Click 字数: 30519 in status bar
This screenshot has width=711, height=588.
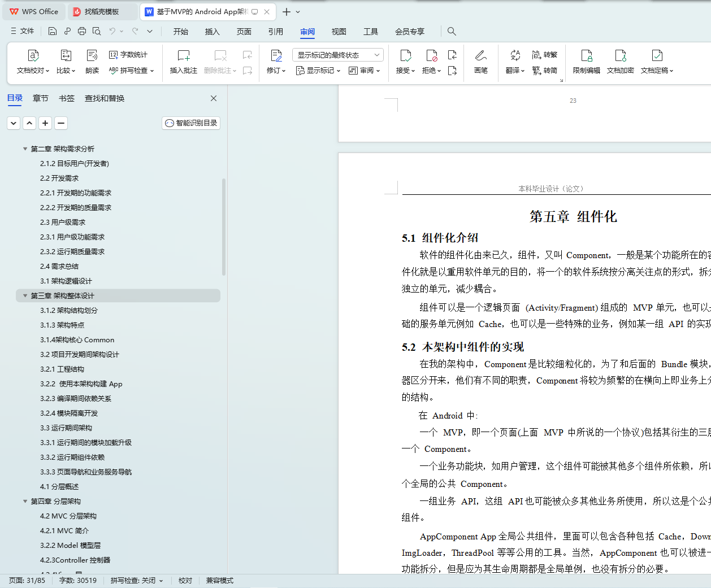tap(78, 581)
